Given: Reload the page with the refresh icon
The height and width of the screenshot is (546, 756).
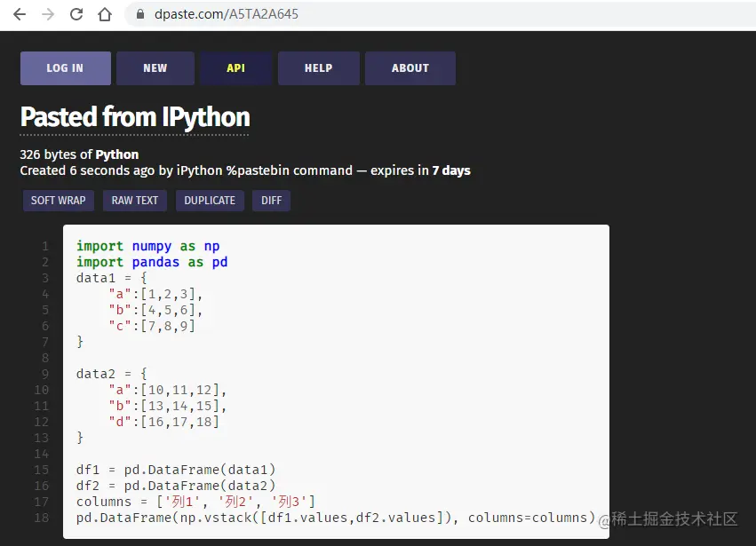Looking at the screenshot, I should (x=76, y=14).
